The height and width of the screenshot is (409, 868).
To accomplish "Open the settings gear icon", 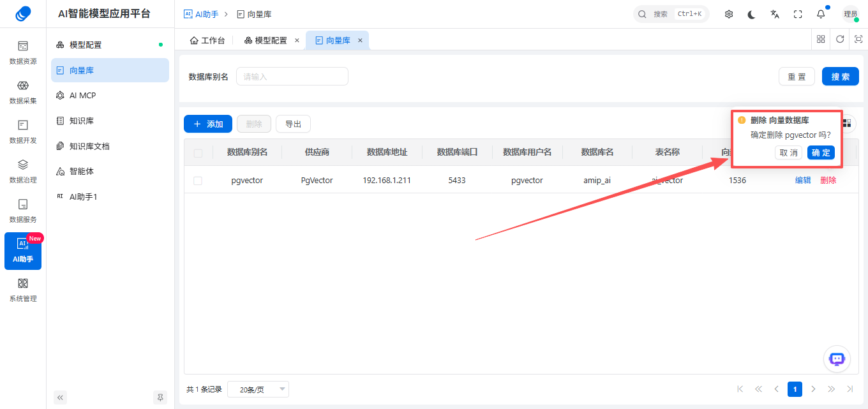I will (x=729, y=14).
